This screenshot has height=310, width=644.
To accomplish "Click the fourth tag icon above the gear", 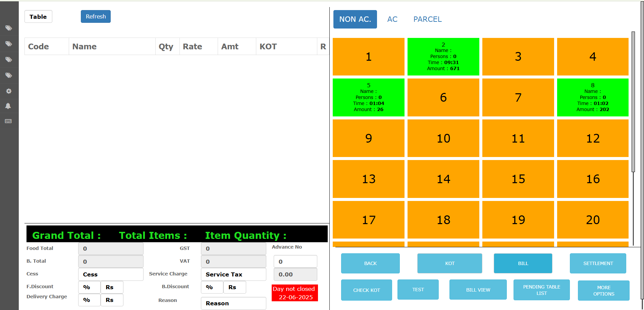I will click(x=9, y=75).
